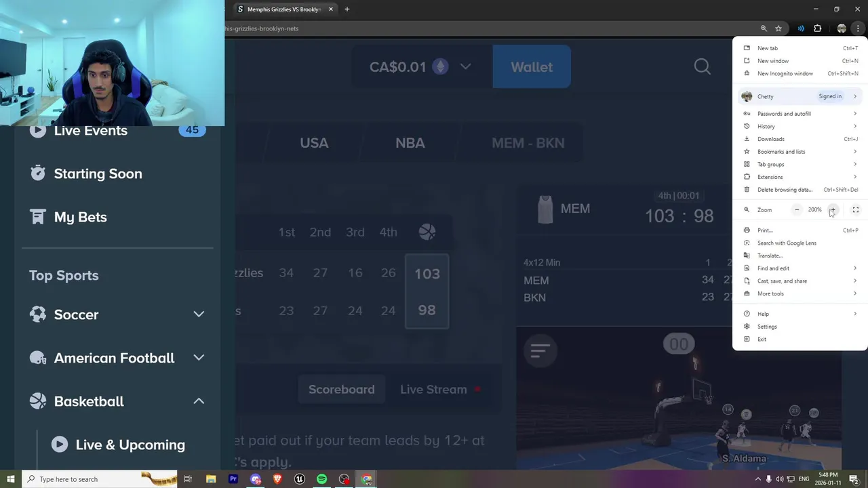The height and width of the screenshot is (488, 868).
Task: Choose New Incognito window
Action: click(x=800, y=73)
